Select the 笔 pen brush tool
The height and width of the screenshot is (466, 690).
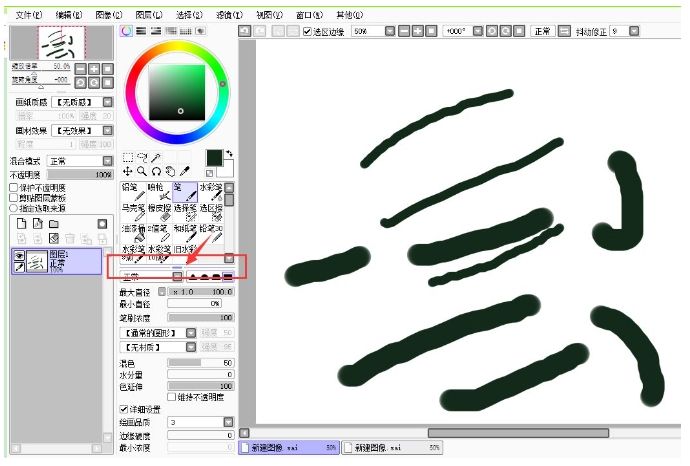185,192
